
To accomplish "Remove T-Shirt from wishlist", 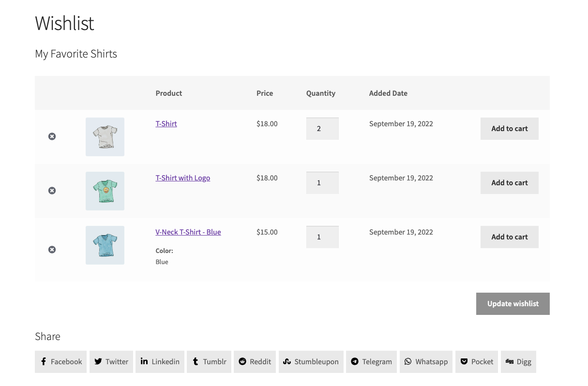I will (x=52, y=136).
